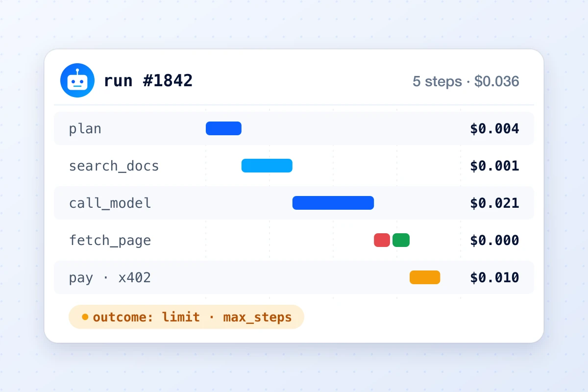The height and width of the screenshot is (392, 588).
Task: Click the robot avatar icon
Action: tap(77, 80)
